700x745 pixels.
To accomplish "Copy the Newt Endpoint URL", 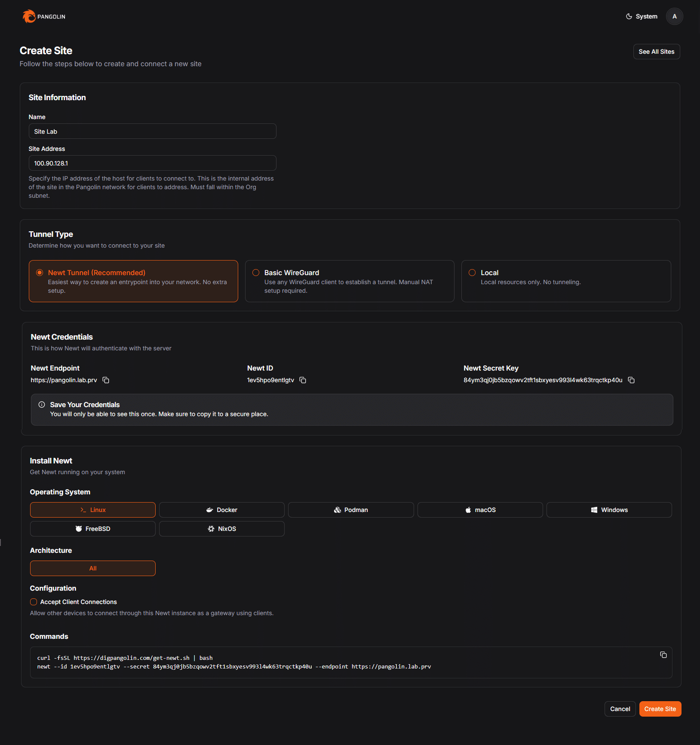I will pos(106,380).
